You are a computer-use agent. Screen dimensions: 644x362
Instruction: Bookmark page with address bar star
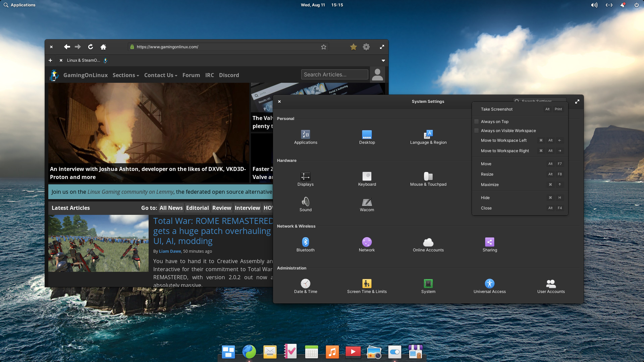pos(324,47)
